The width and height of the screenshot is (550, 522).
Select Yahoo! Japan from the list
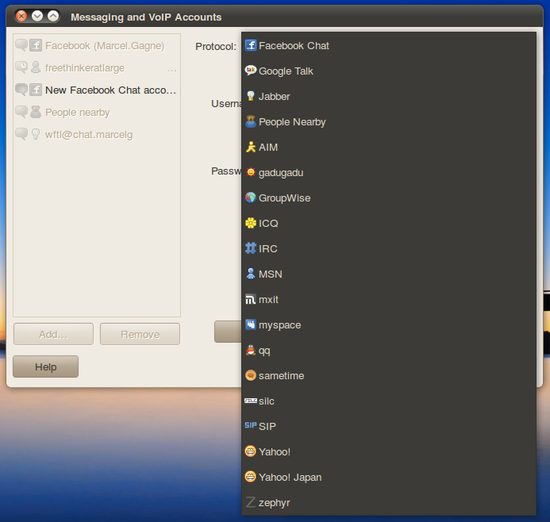click(x=389, y=477)
